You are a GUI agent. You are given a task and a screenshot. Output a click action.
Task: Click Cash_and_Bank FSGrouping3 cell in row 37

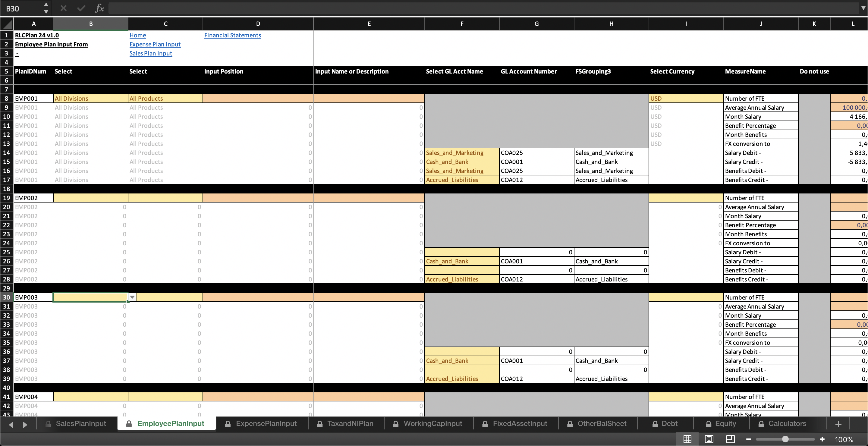pos(611,360)
